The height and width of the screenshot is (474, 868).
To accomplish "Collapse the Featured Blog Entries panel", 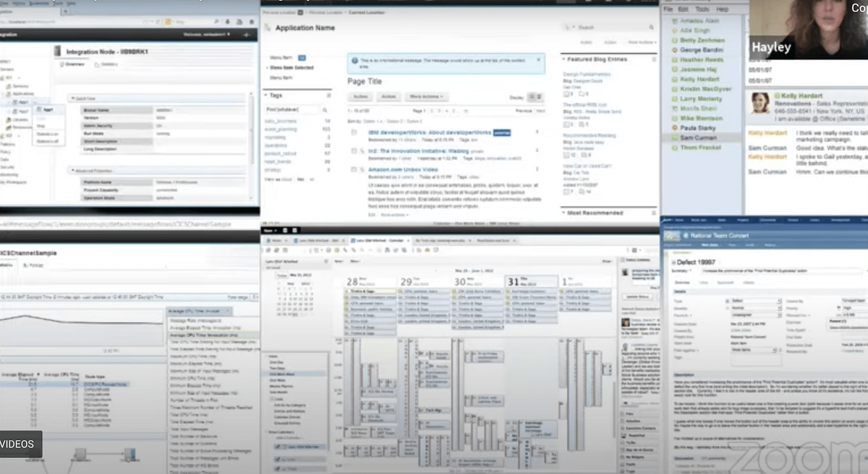I will pyautogui.click(x=564, y=60).
